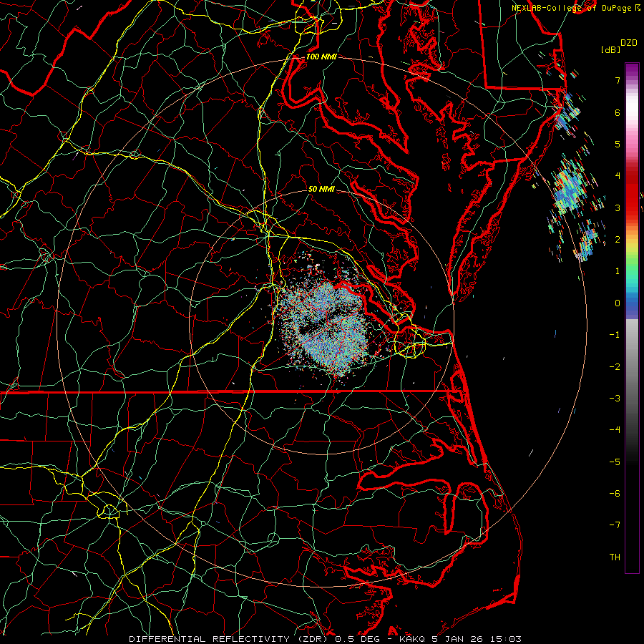Screen dimensions: 644x644
Task: Click the '7' value on color scale
Action: pyautogui.click(x=618, y=80)
